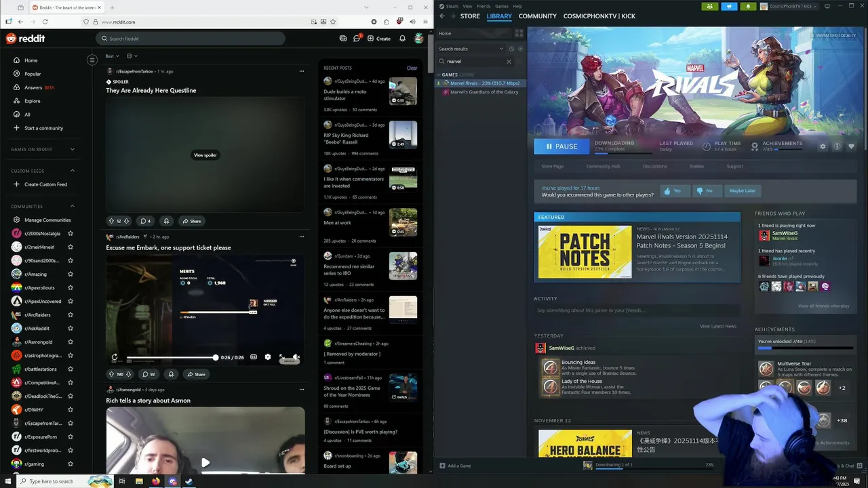Choose Maybe Later on recommendation prompt
Image resolution: width=868 pixels, height=488 pixels.
[x=743, y=191]
